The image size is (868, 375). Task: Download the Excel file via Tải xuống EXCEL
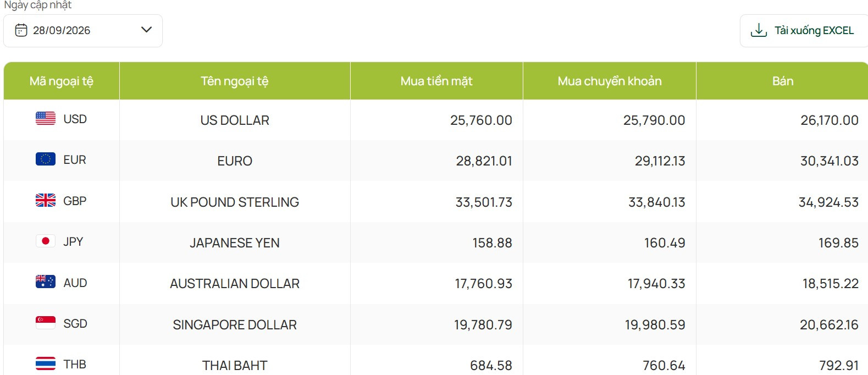click(x=804, y=31)
